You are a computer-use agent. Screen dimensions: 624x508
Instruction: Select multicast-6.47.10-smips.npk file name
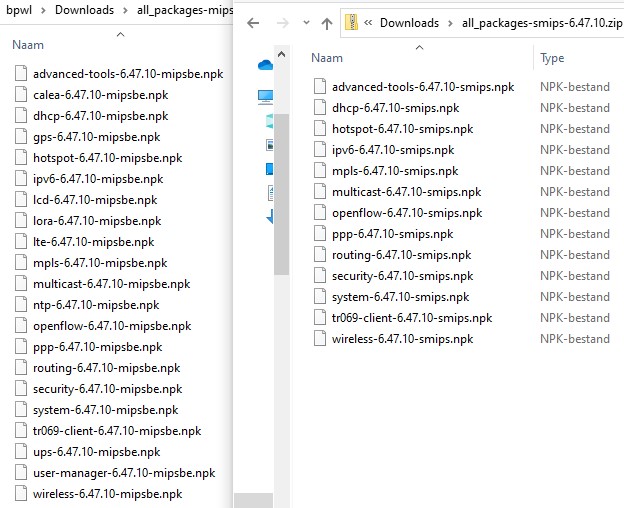[407, 192]
